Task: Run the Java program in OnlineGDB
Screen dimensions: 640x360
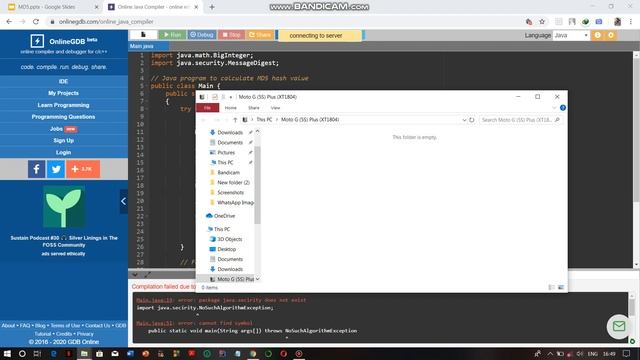Action: [x=172, y=35]
